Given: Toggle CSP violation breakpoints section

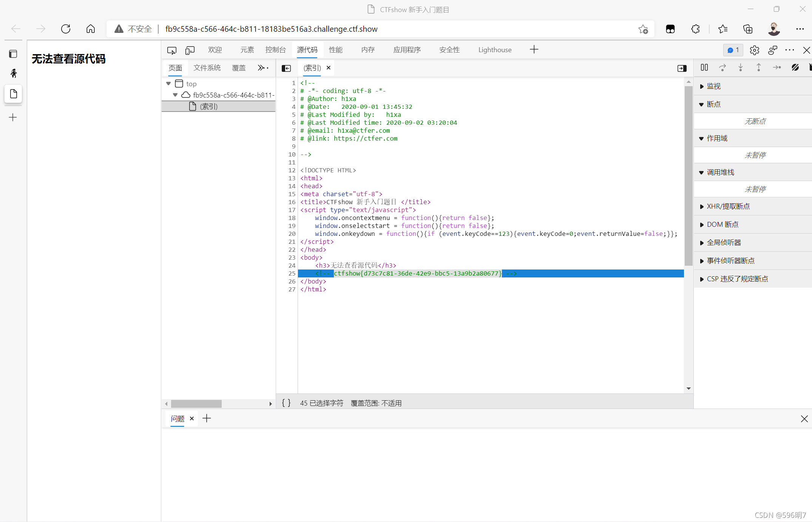Looking at the screenshot, I should pos(701,279).
